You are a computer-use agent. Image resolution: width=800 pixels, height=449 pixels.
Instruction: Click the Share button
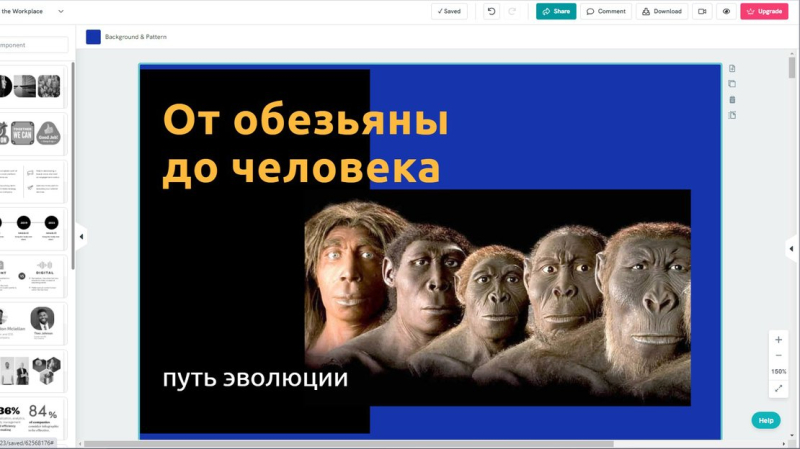coord(556,11)
